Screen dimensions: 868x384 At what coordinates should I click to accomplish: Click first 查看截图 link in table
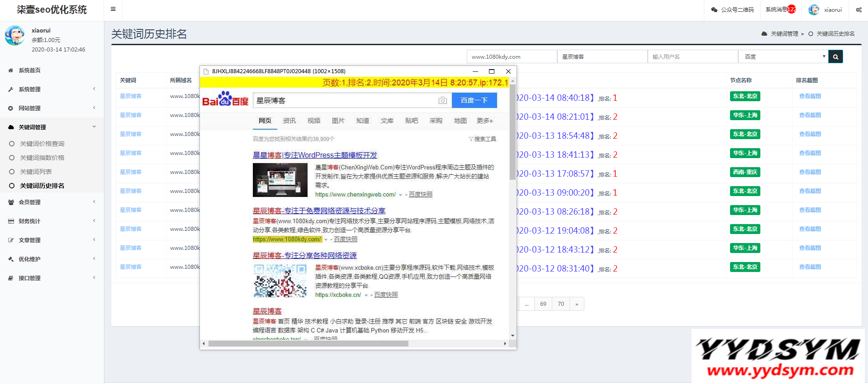coord(810,96)
